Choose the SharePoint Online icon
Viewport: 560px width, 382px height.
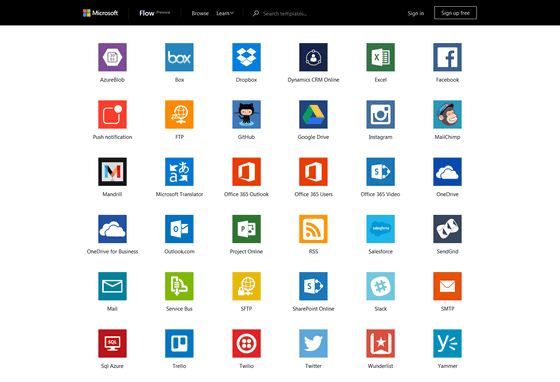tap(313, 286)
